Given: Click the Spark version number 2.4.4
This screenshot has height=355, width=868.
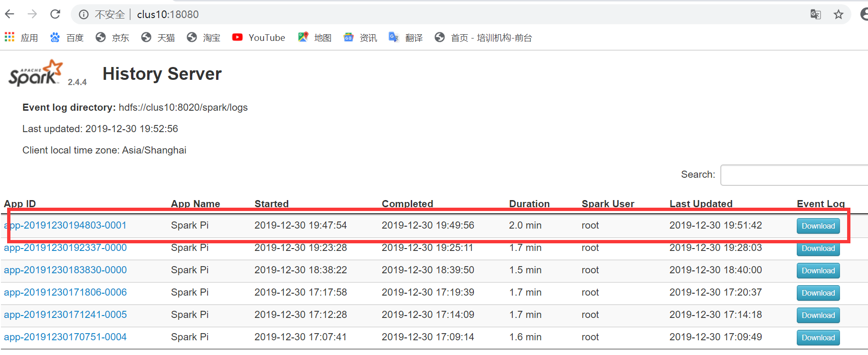Looking at the screenshot, I should [x=77, y=82].
